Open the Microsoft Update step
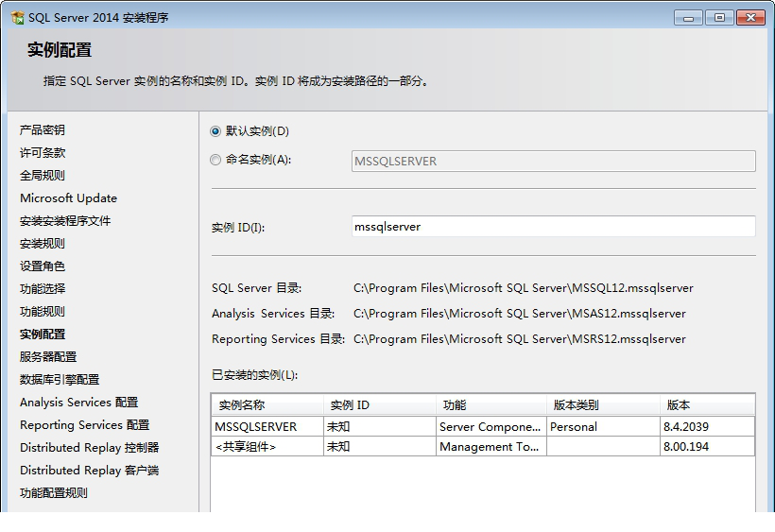Screen dimensions: 775x532 pyautogui.click(x=69, y=198)
